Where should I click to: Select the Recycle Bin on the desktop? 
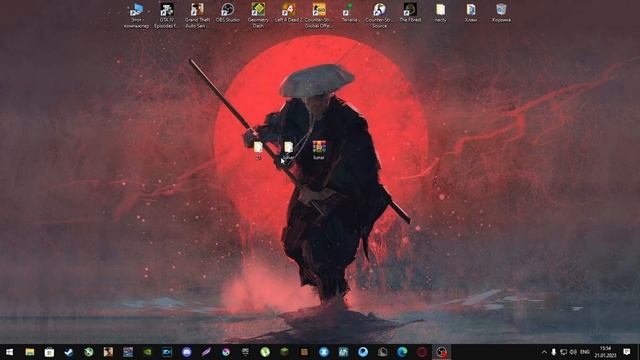coord(501,13)
